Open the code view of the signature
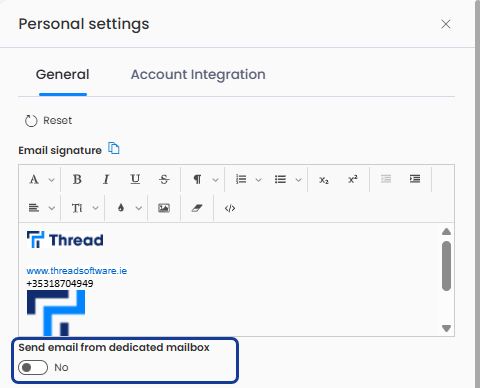 click(230, 208)
